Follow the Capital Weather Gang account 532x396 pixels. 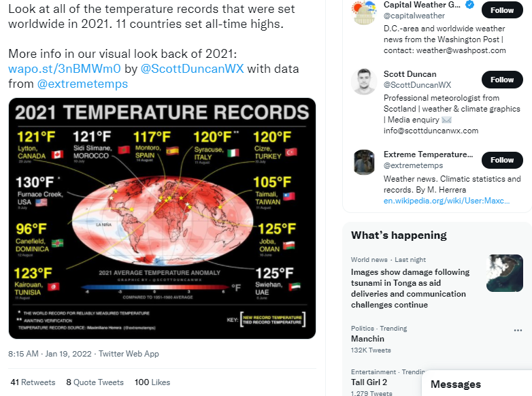tap(502, 10)
